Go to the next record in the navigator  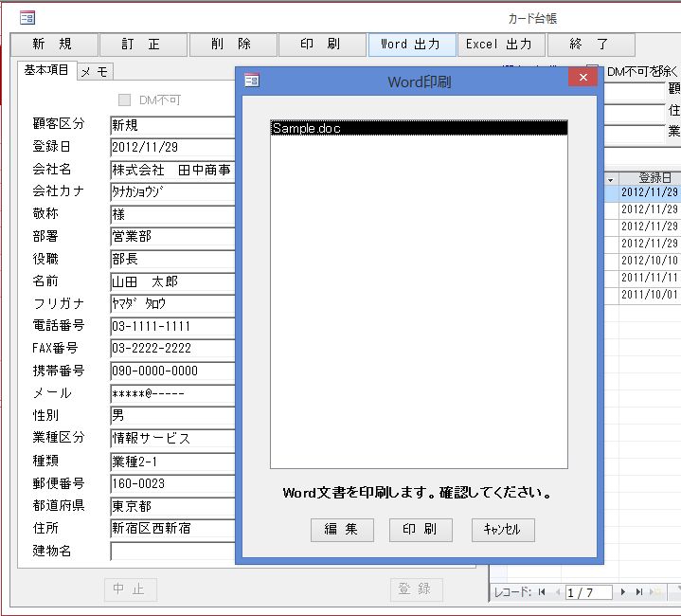coord(623,591)
